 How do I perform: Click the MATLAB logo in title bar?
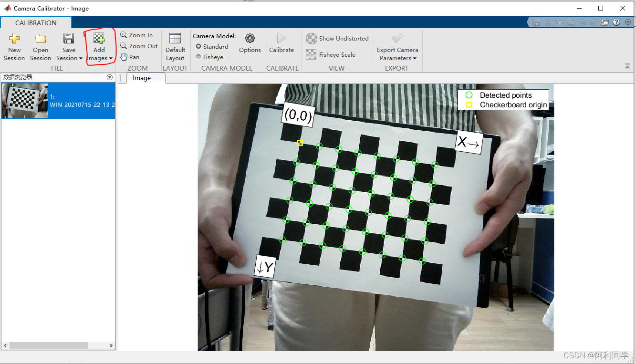pyautogui.click(x=8, y=8)
